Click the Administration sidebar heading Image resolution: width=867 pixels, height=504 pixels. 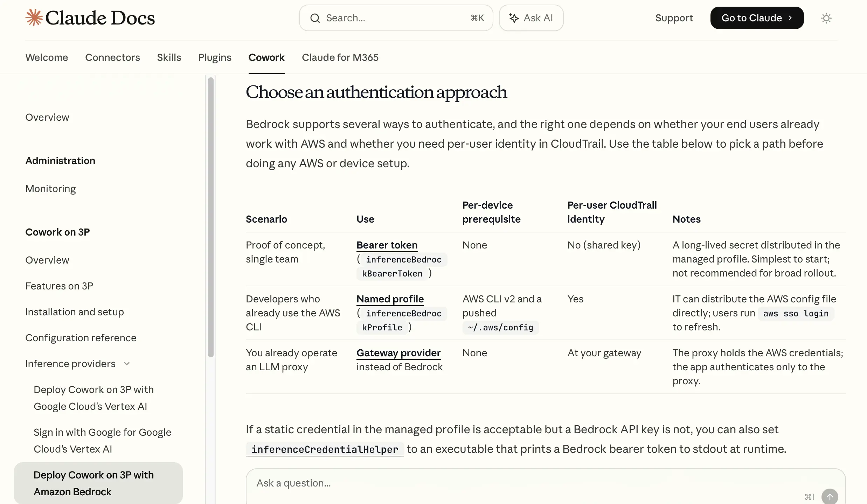[60, 161]
